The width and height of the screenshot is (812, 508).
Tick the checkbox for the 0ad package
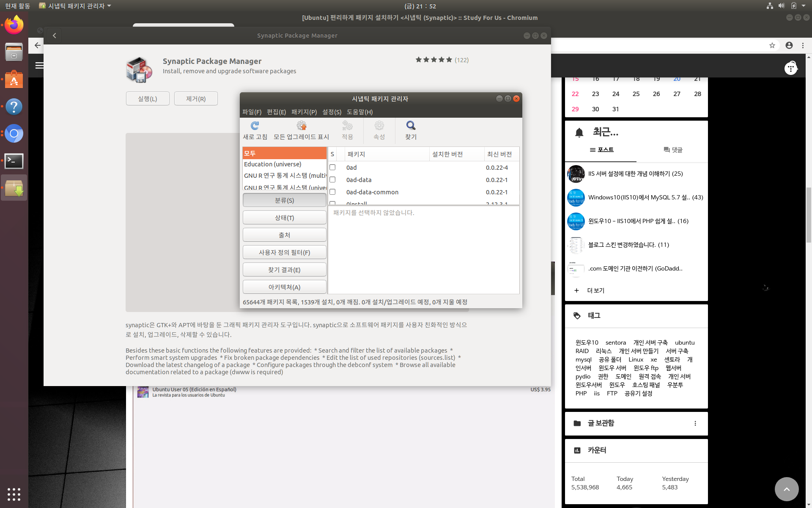(332, 168)
